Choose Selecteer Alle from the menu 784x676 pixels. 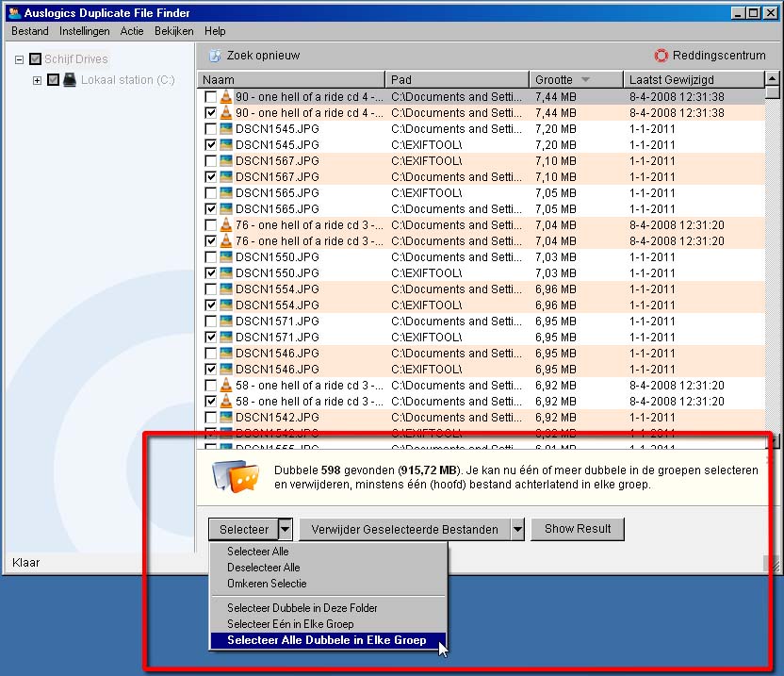tap(328, 552)
